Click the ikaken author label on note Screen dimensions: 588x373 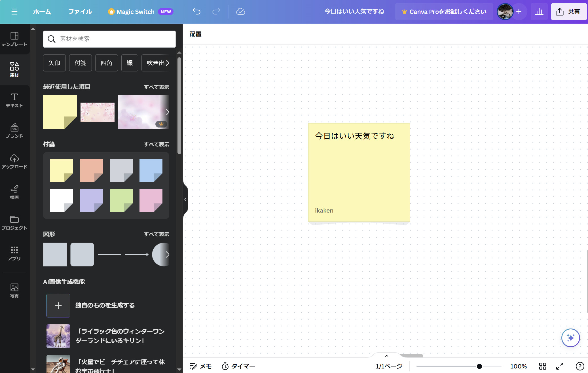pos(324,211)
